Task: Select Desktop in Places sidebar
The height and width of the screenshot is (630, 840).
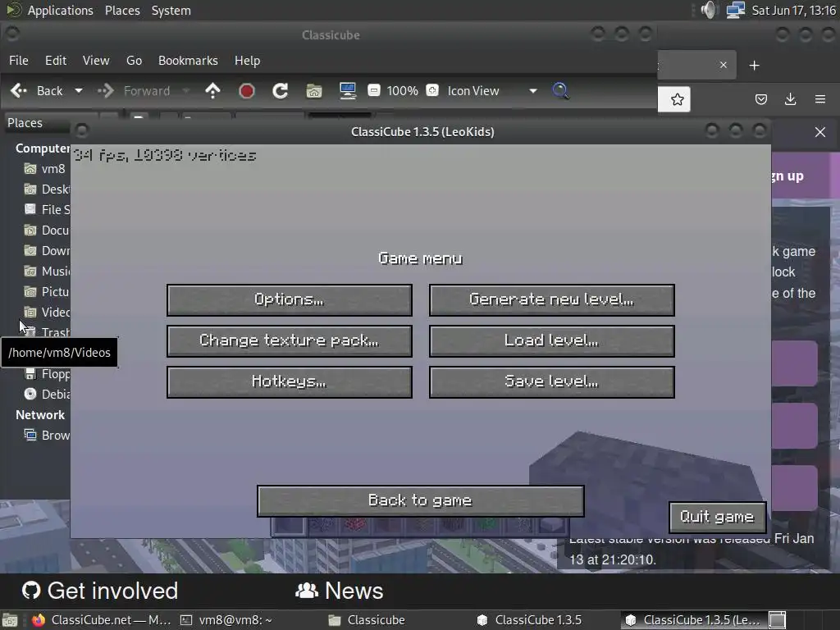Action: [x=47, y=189]
